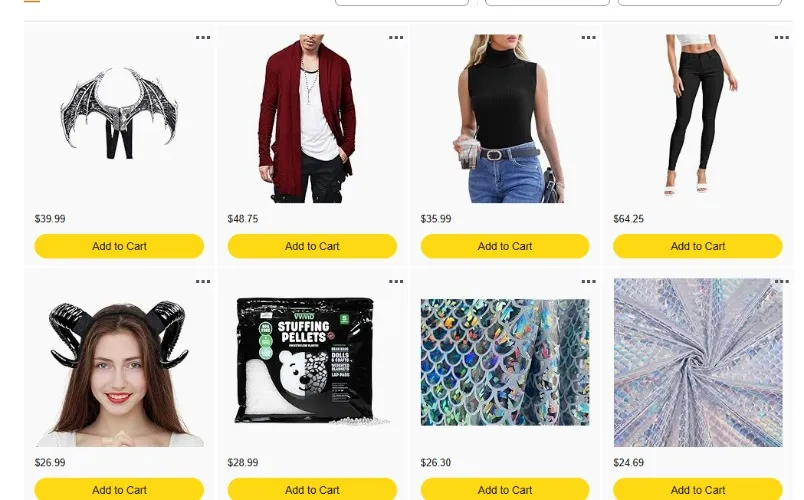The image size is (804, 500).
Task: Add the $26.99 horns headband to cart
Action: click(119, 489)
